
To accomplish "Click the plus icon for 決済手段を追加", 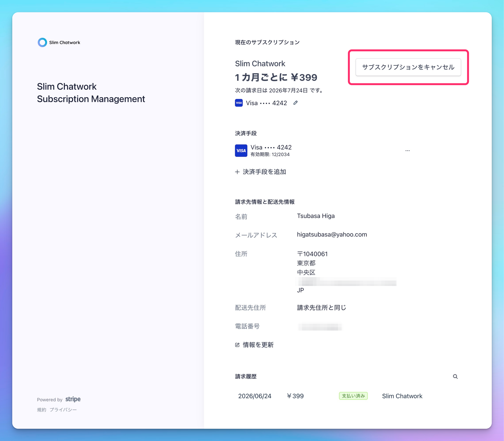I will (237, 172).
